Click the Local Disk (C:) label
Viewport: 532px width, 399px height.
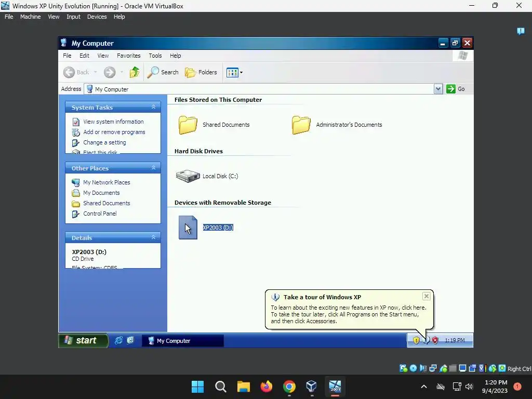click(x=220, y=176)
